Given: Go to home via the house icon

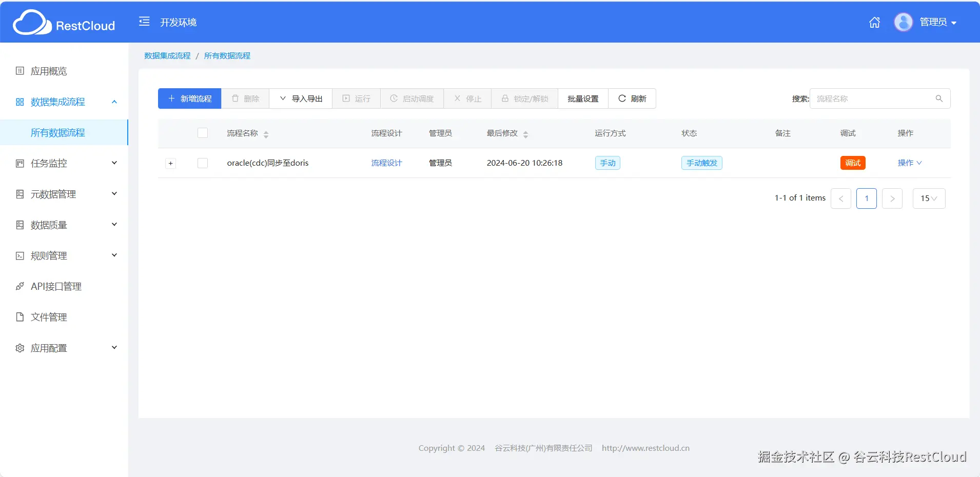Looking at the screenshot, I should 874,23.
